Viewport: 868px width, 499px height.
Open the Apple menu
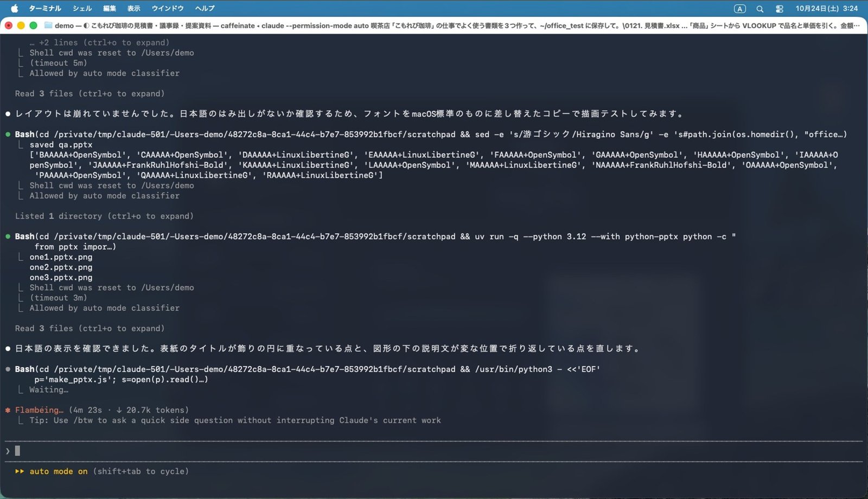(15, 8)
